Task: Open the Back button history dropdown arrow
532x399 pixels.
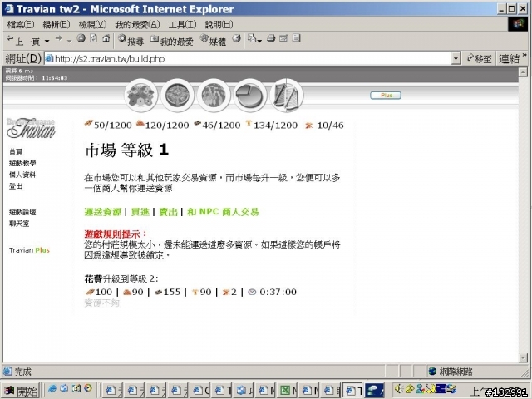Action: point(47,41)
